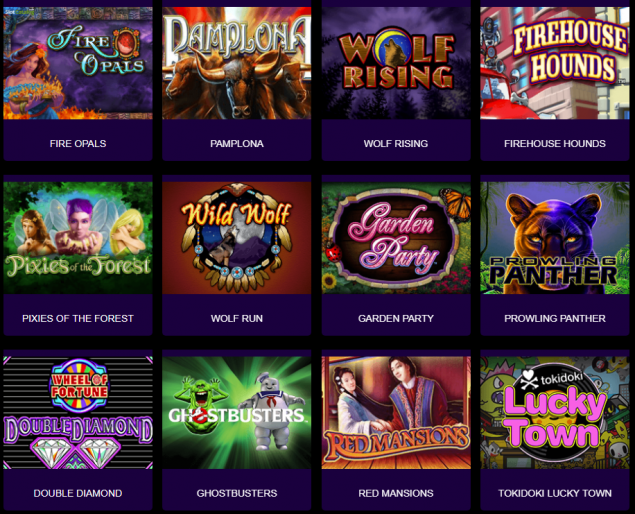The image size is (635, 514).
Task: Open the Pamplona bulls game image
Action: tap(237, 63)
